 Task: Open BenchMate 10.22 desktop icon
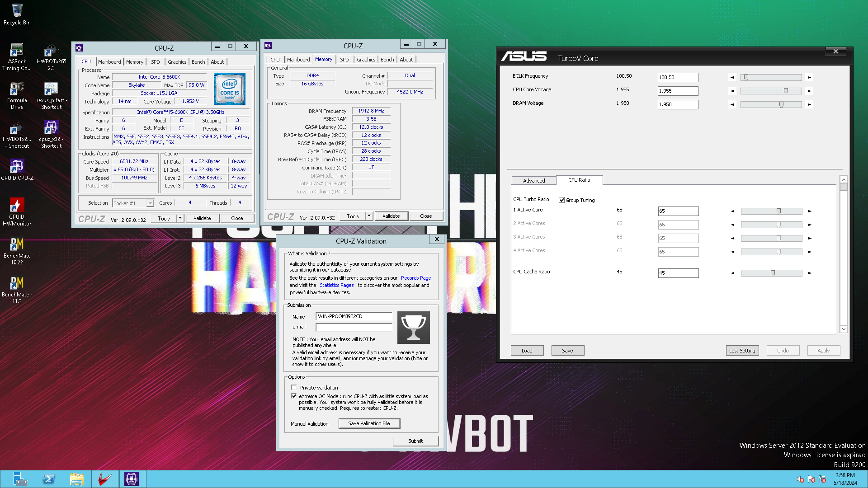pyautogui.click(x=17, y=251)
